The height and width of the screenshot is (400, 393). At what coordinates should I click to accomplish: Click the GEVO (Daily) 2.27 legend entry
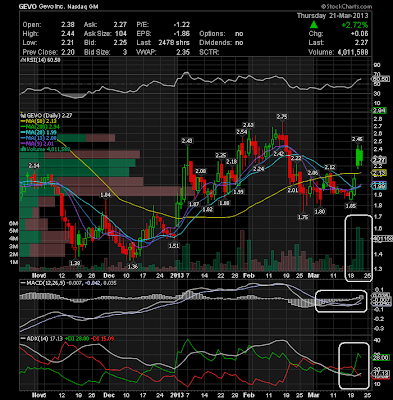(46, 116)
